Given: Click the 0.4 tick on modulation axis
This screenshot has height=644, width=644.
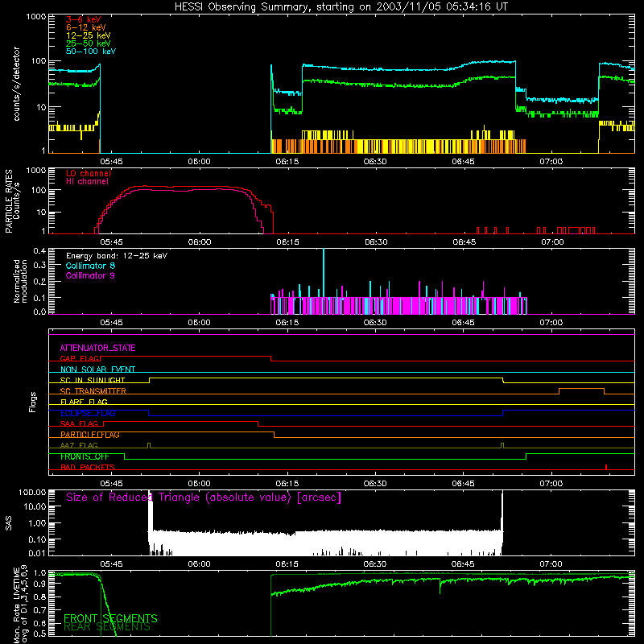Looking at the screenshot, I should (x=39, y=251).
